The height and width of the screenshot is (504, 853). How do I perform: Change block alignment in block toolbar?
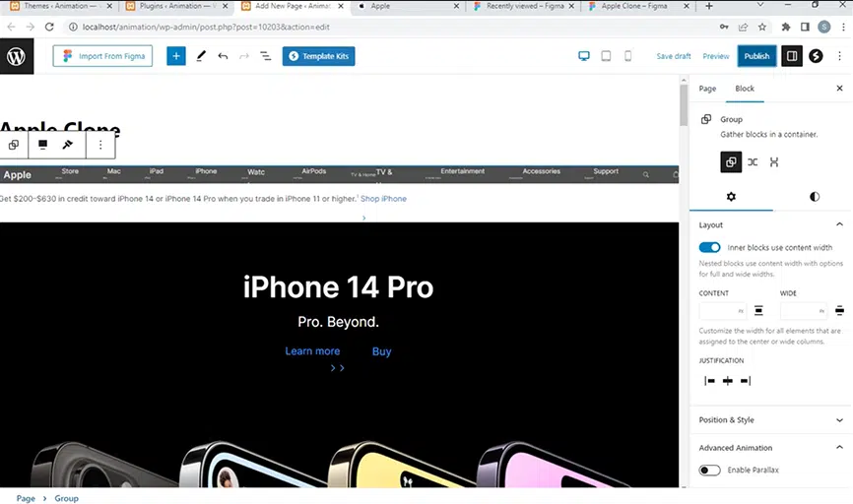pyautogui.click(x=42, y=145)
